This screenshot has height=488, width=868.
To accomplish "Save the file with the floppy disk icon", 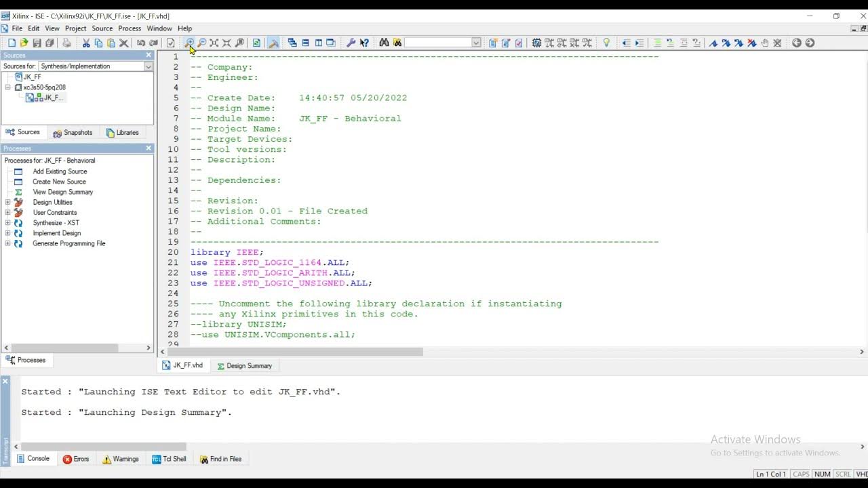I will (x=37, y=43).
